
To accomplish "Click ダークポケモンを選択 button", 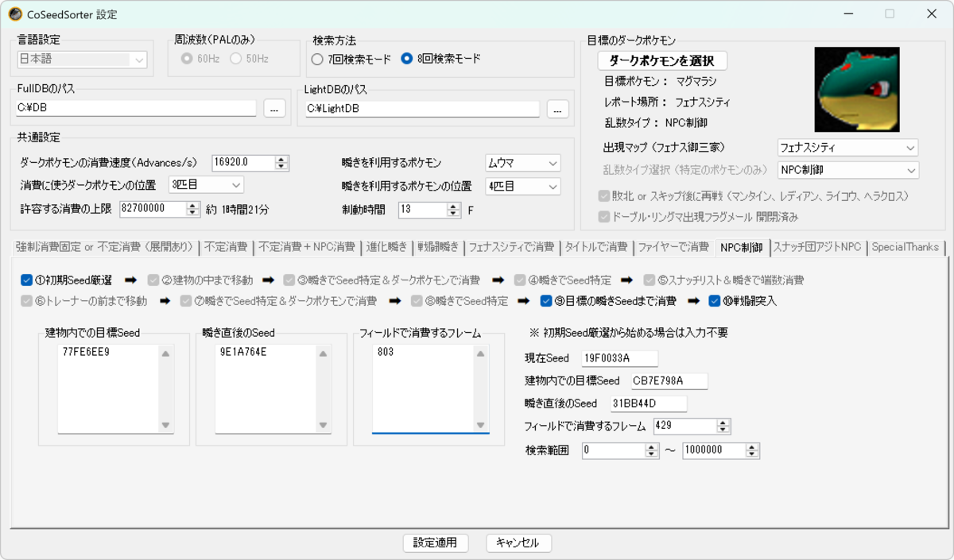I will (x=662, y=61).
